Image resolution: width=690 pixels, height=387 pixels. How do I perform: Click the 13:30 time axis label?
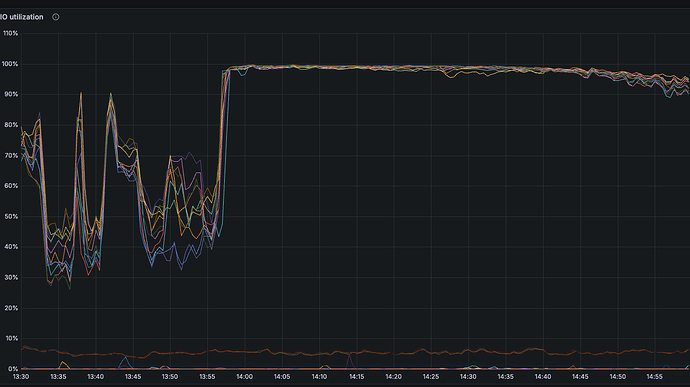21,377
